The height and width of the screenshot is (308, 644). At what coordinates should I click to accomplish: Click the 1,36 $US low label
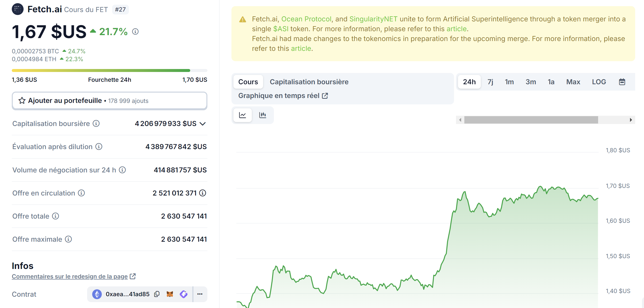(24, 80)
